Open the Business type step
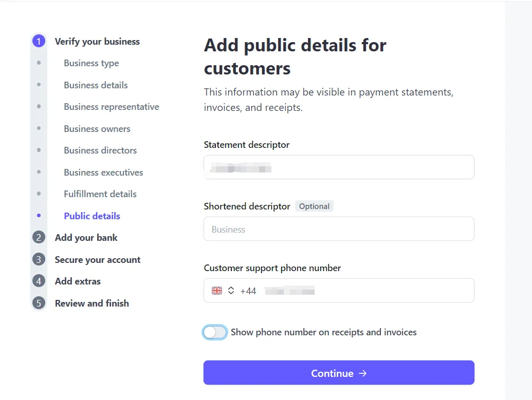This screenshot has width=532, height=400. tap(91, 63)
